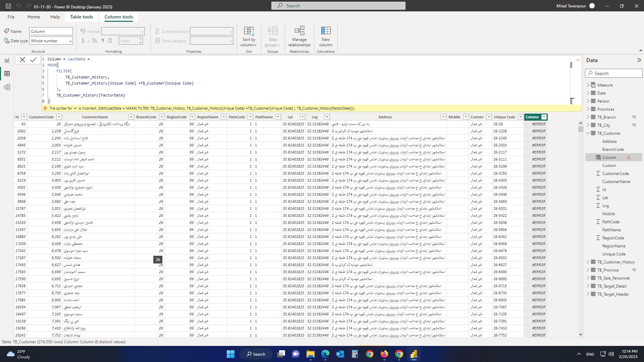Click the percentage format icon
This screenshot has height=362, width=644.
pyautogui.click(x=95, y=41)
